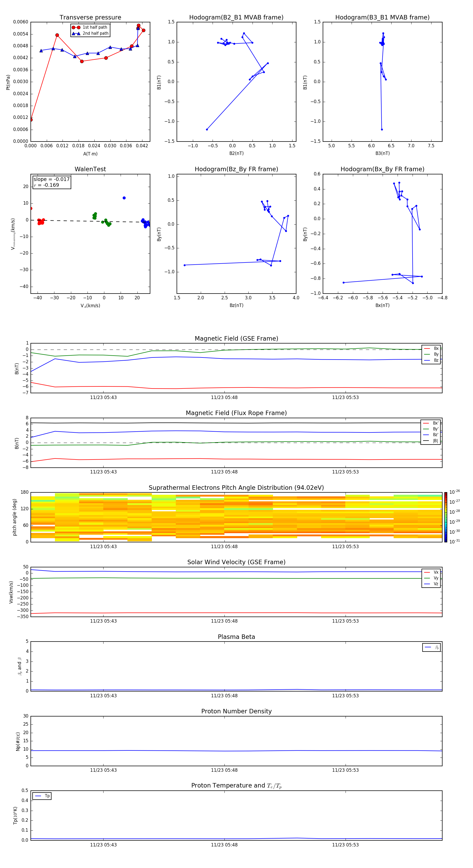Screen dimensions: 473x868
Task: Click the 'Hodogram(B2_B1 MVAB frame)' title
Action: 236,17
